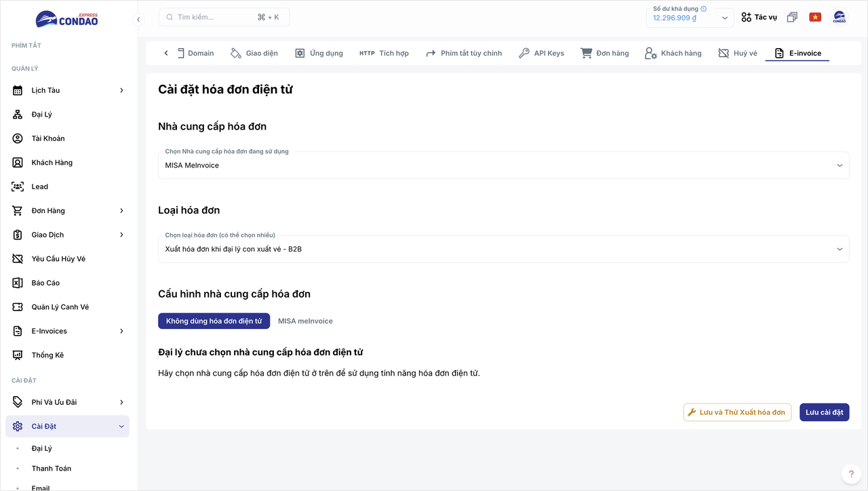Click the Báo Cáo excel icon
868x491 pixels.
(x=18, y=283)
